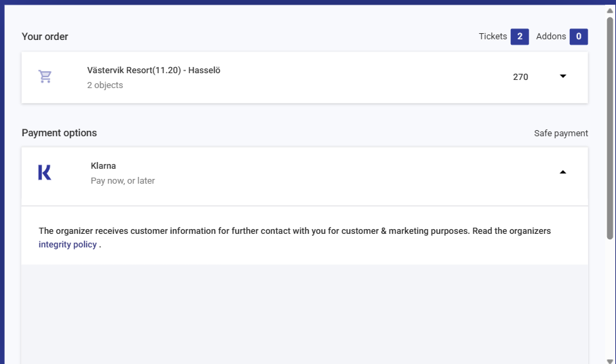Click the 2 objects subtitle text
Image resolution: width=616 pixels, height=364 pixels.
point(105,85)
